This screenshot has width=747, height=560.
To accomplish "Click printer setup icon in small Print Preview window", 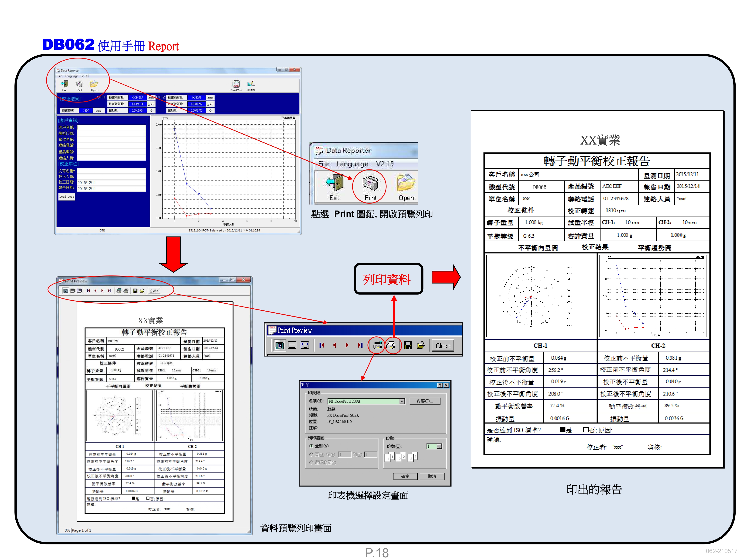I will pyautogui.click(x=119, y=291).
